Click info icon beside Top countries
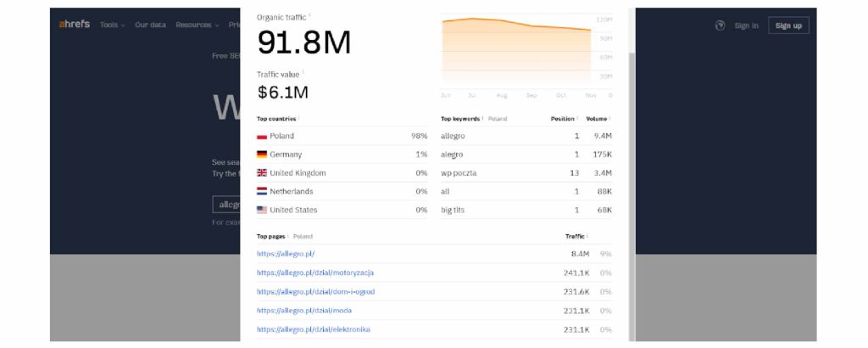Viewport: 868px width, 348px height. 299,118
